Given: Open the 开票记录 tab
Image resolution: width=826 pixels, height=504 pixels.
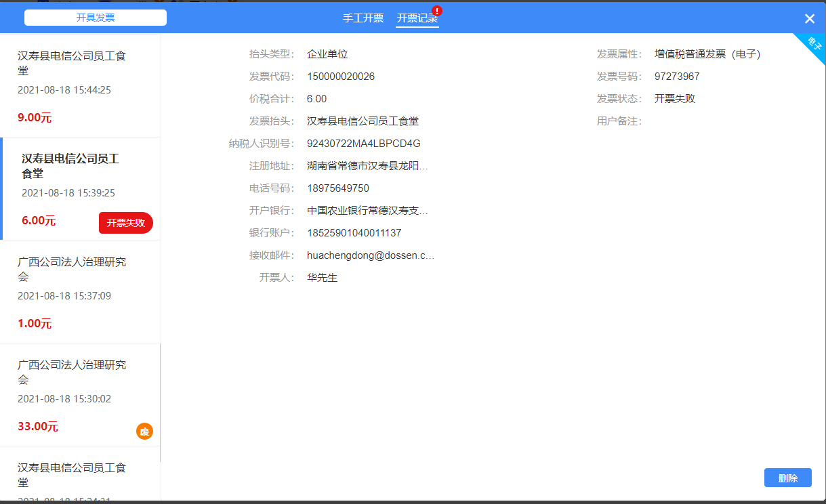Looking at the screenshot, I should [x=417, y=18].
